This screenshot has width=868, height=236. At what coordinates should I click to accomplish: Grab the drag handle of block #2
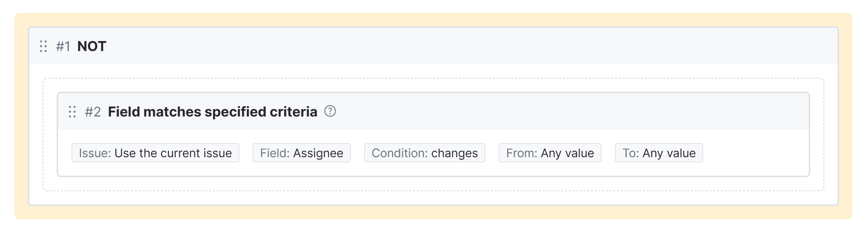72,112
